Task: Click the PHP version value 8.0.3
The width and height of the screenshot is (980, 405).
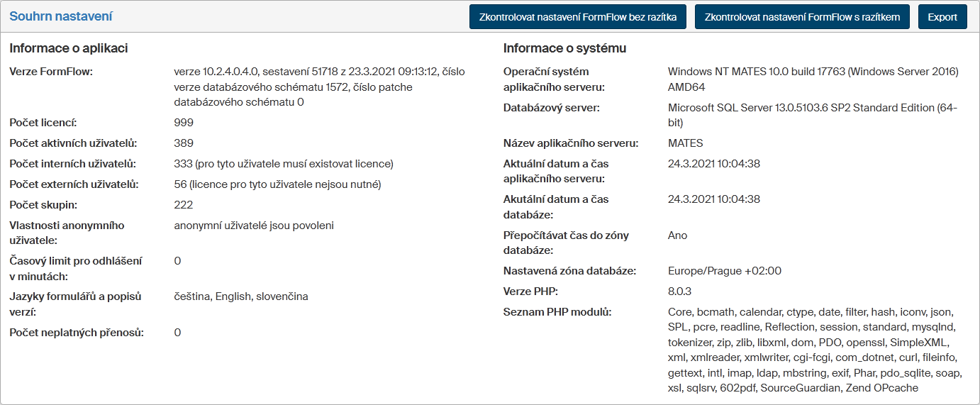Action: click(679, 292)
